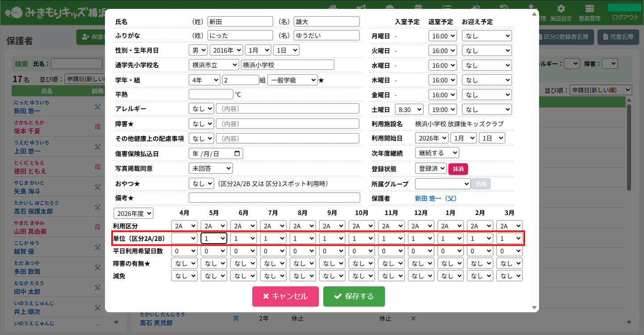Open guardian link 新田 悠一（父）
This screenshot has height=335, width=644.
(435, 198)
